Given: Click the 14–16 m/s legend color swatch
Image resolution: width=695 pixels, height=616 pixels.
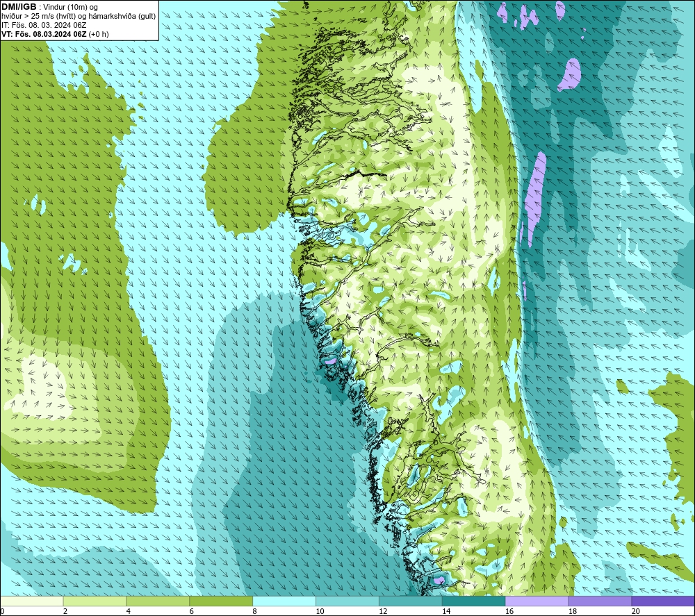Looking at the screenshot, I should pos(473,601).
